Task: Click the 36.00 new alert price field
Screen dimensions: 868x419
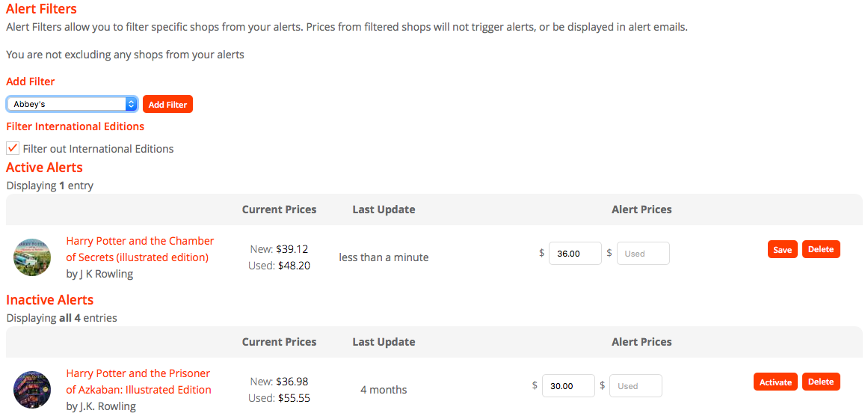Action: pos(575,254)
